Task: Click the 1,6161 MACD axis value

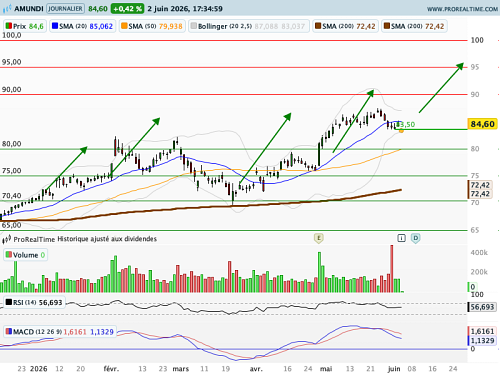Action: pyautogui.click(x=482, y=331)
